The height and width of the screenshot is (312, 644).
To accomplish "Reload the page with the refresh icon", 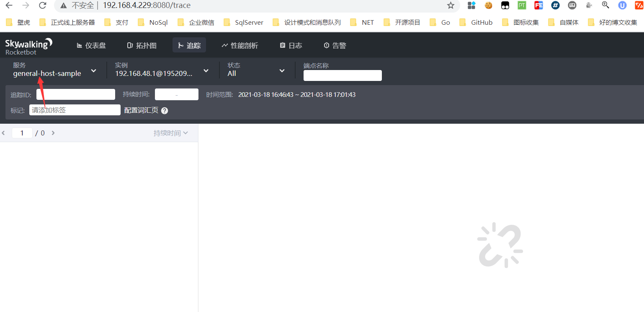I will pyautogui.click(x=43, y=5).
